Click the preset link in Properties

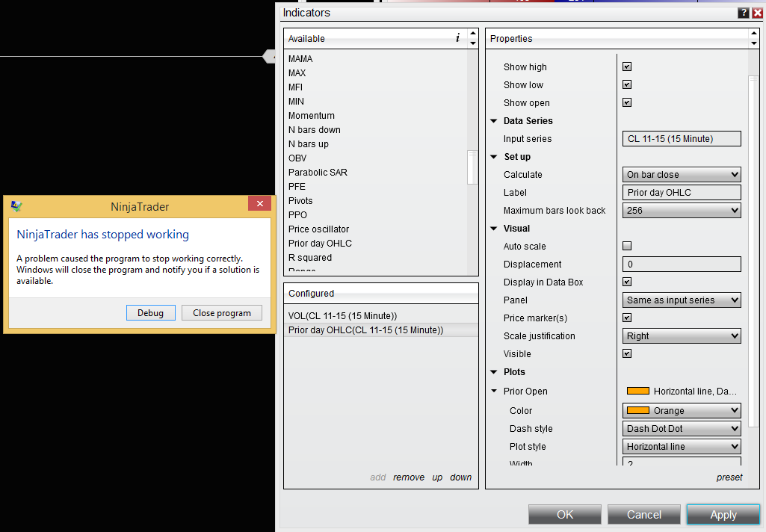point(729,477)
